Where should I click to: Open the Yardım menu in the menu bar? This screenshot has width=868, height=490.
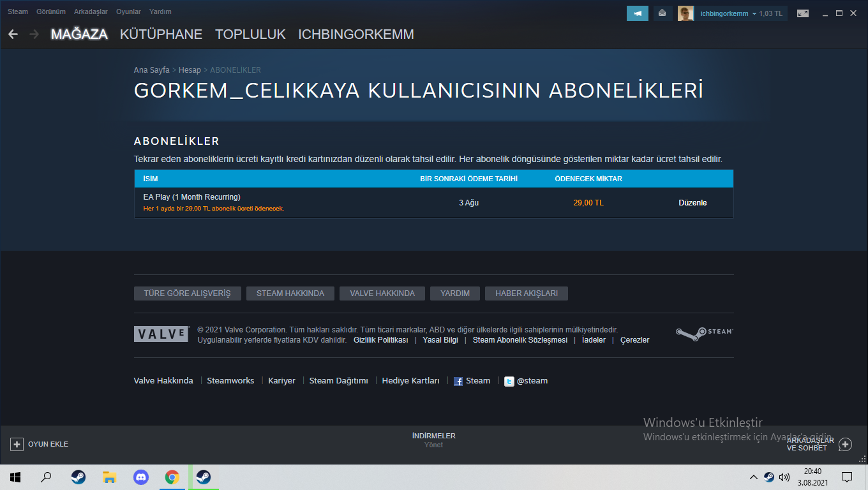pyautogui.click(x=160, y=11)
